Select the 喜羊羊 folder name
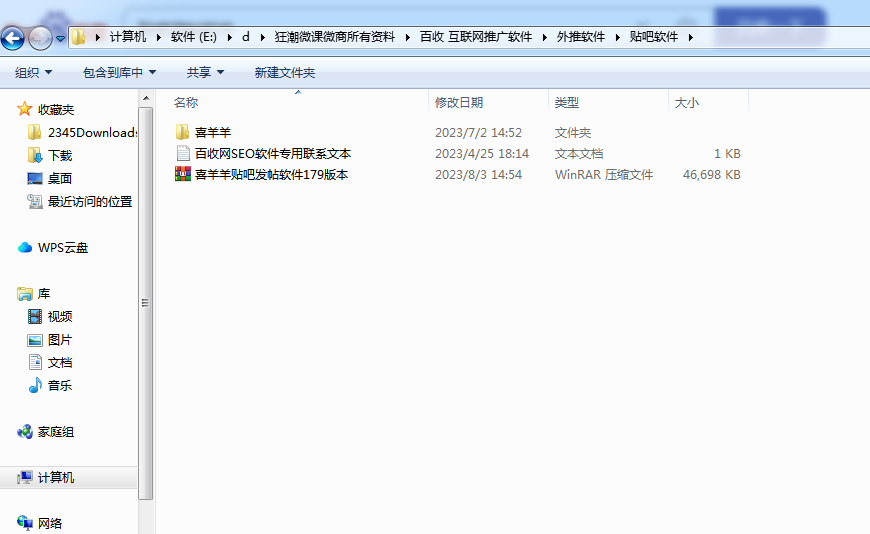The image size is (870, 534). pos(213,133)
